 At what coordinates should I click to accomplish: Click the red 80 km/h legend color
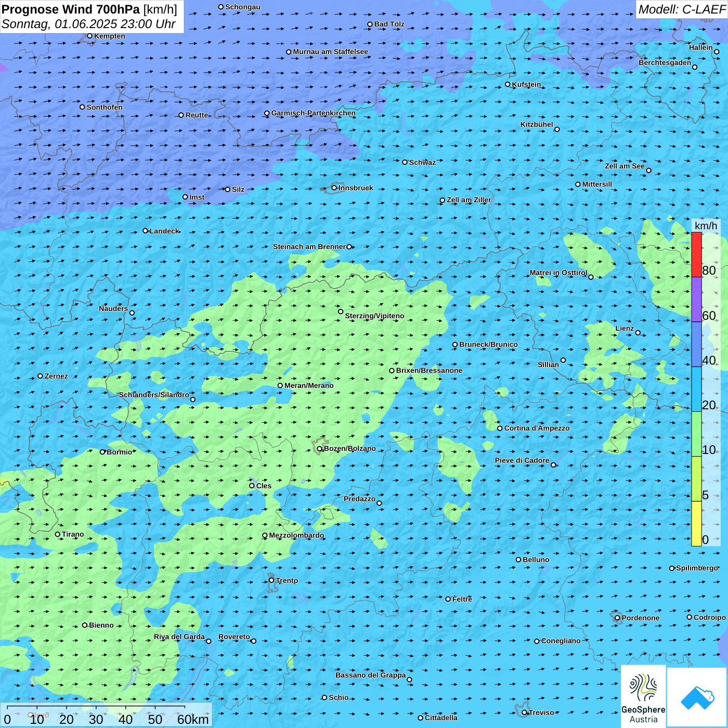click(x=696, y=254)
